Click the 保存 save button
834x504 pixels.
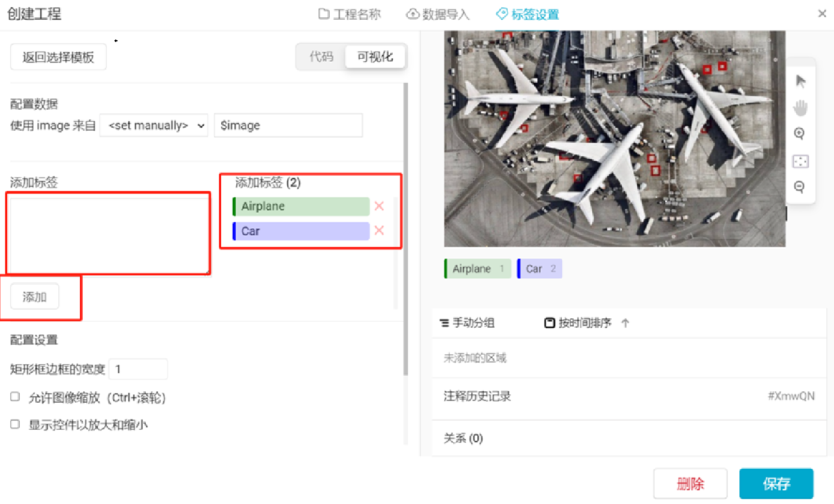click(x=776, y=484)
